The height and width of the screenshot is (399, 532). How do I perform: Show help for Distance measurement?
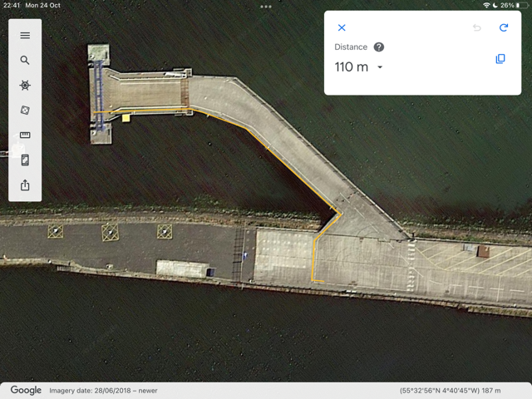point(379,47)
